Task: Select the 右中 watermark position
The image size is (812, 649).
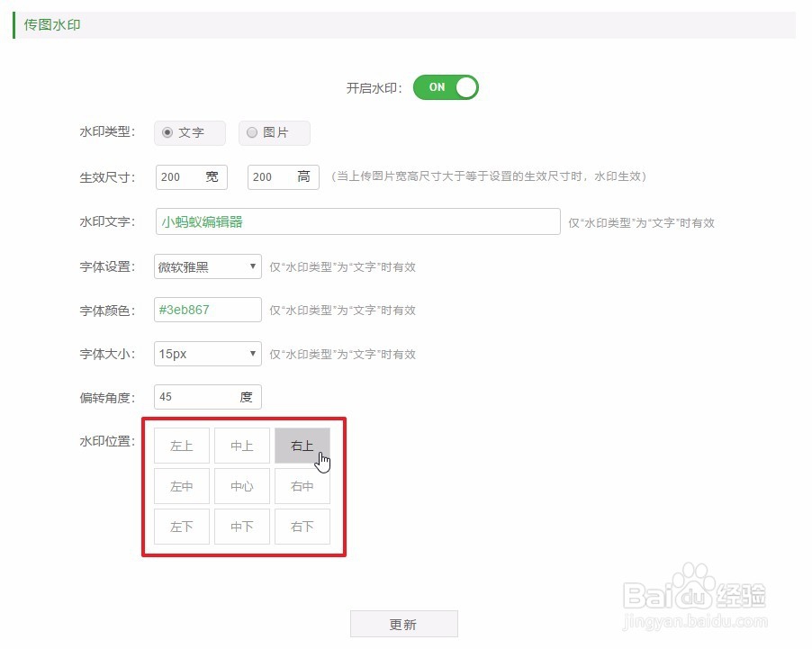Action: tap(302, 486)
